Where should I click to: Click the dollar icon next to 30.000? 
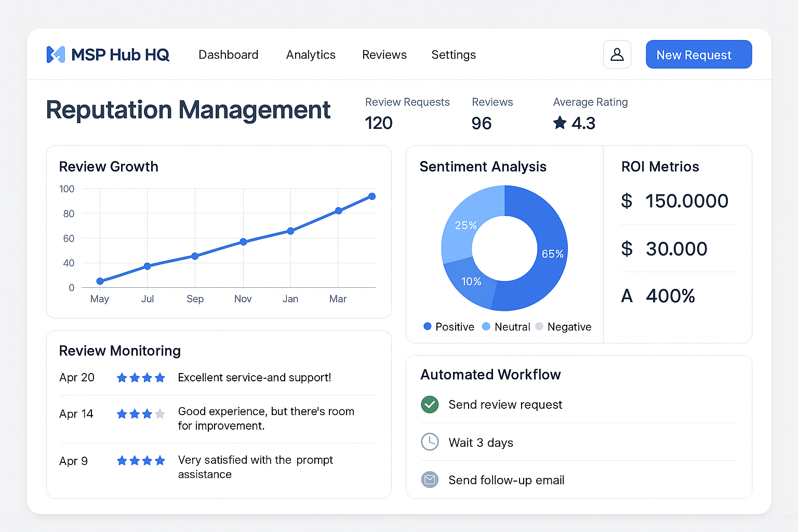pos(627,249)
